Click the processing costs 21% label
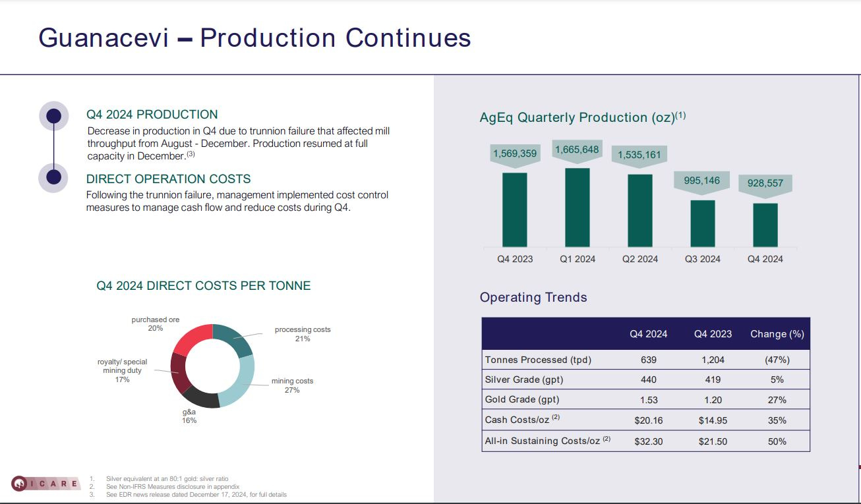 pos(303,334)
